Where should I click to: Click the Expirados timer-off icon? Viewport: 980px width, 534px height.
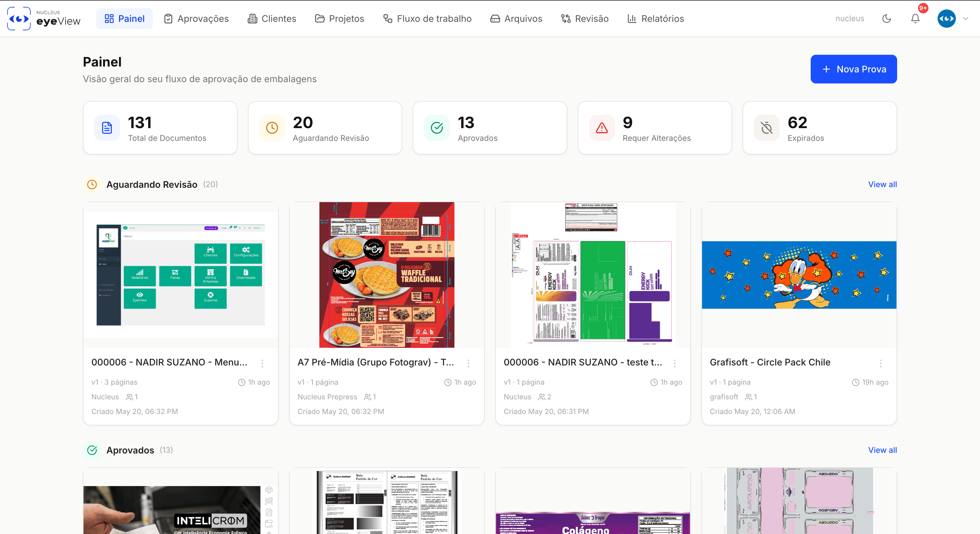767,128
